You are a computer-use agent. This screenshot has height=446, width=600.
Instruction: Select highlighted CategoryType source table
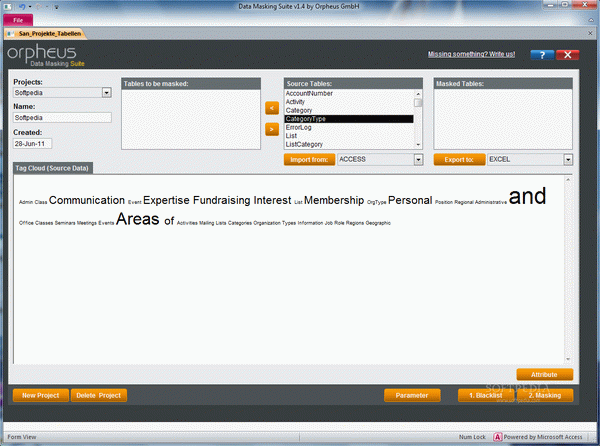pos(349,119)
